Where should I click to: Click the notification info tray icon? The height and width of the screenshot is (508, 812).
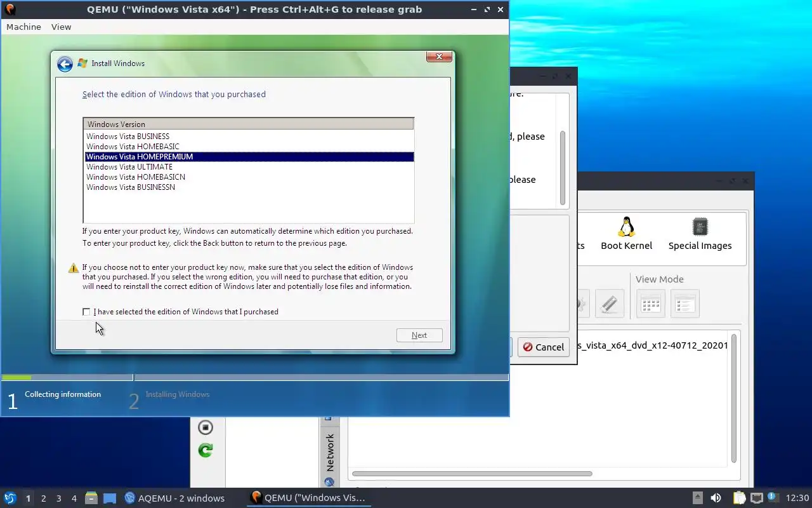[773, 497]
